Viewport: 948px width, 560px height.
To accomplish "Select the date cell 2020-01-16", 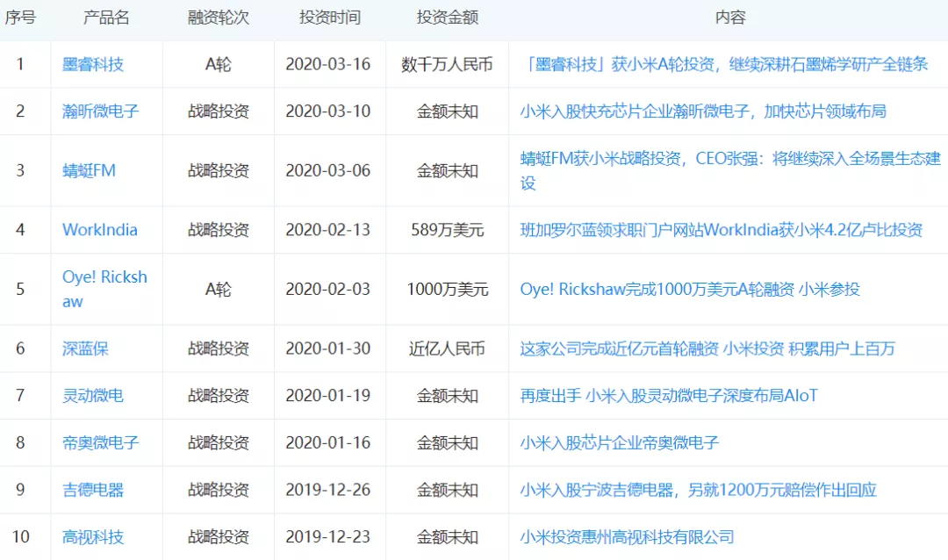I will pos(328,442).
